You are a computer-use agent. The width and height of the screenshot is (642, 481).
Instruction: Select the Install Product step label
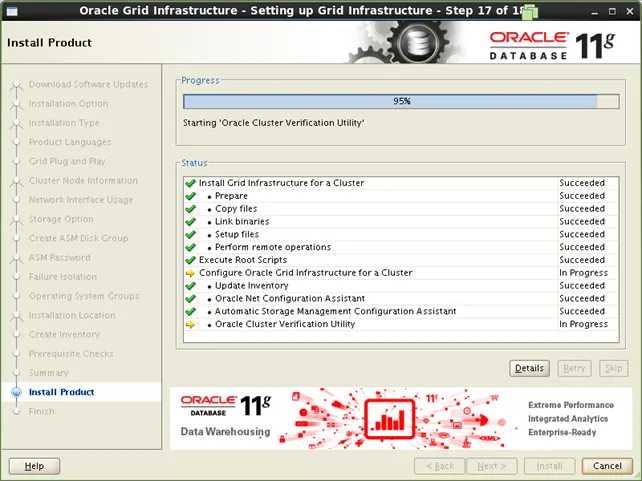pos(61,392)
